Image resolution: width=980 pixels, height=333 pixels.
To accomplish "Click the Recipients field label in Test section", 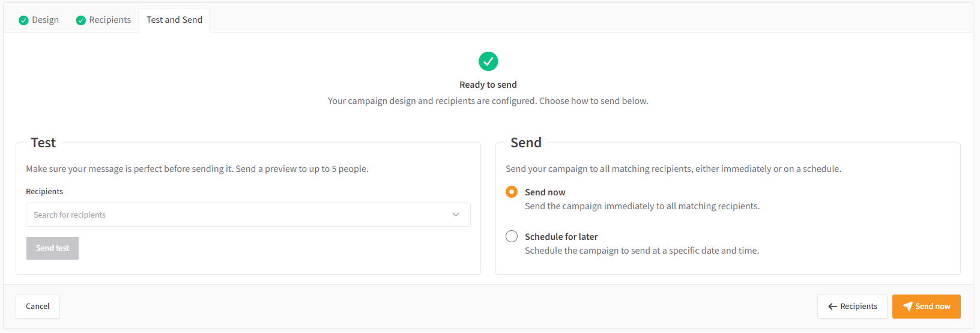I will click(x=44, y=191).
